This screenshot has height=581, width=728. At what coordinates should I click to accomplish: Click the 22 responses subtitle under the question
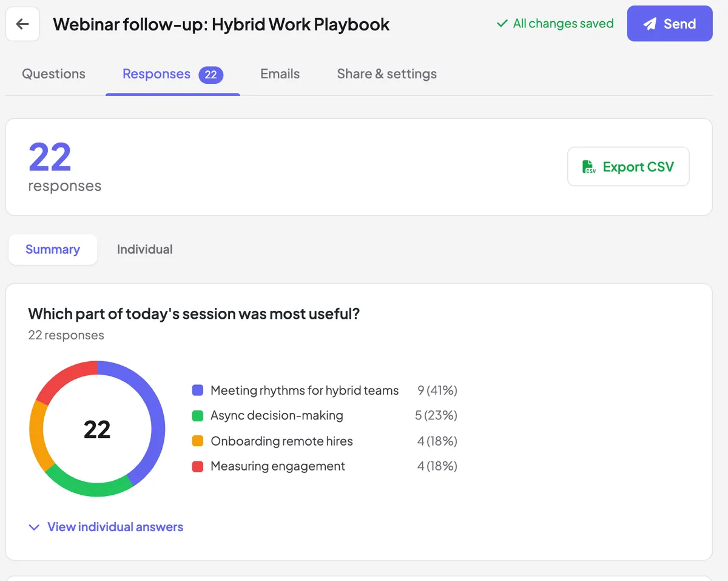click(66, 335)
